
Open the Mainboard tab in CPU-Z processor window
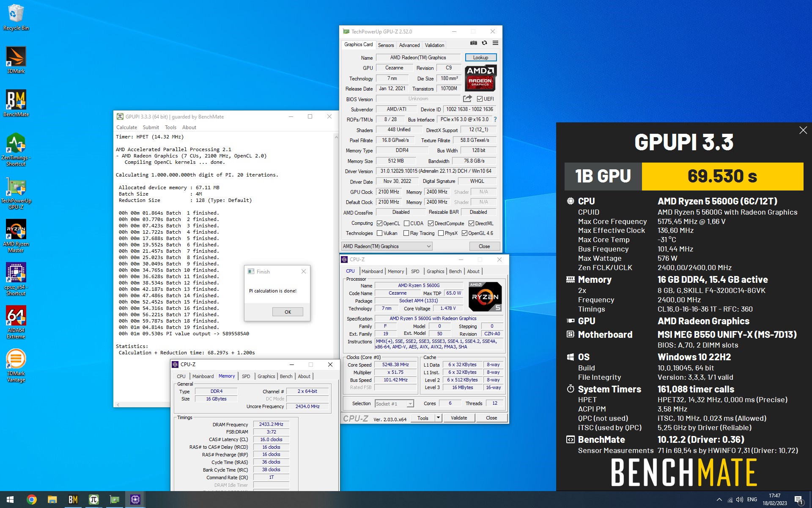tap(372, 271)
